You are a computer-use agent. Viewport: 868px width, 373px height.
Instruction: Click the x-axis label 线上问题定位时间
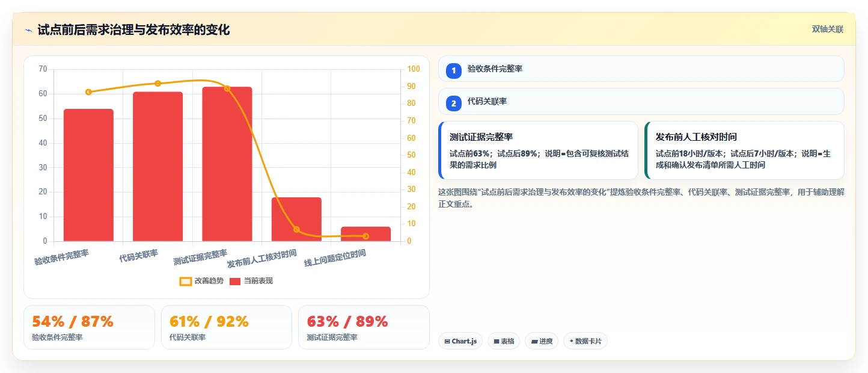tap(335, 259)
